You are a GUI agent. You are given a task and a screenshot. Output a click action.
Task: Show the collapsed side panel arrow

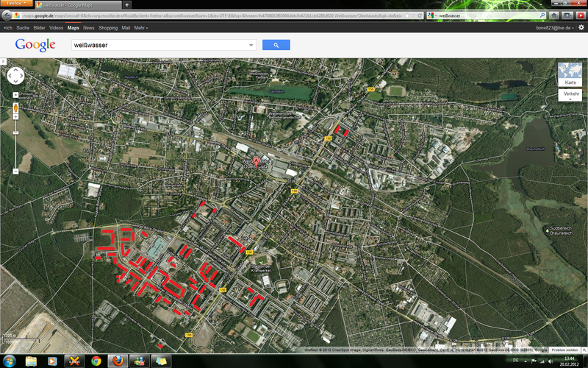point(4,61)
